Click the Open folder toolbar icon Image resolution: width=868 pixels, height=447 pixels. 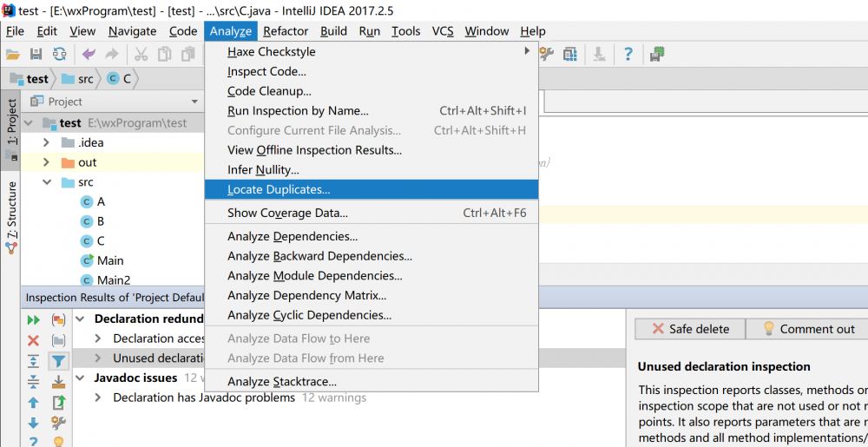tap(13, 54)
